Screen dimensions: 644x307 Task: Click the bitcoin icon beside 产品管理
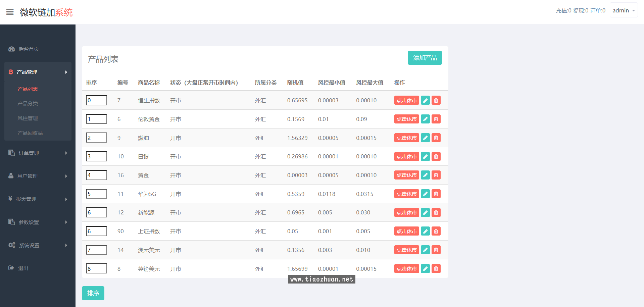pyautogui.click(x=11, y=72)
